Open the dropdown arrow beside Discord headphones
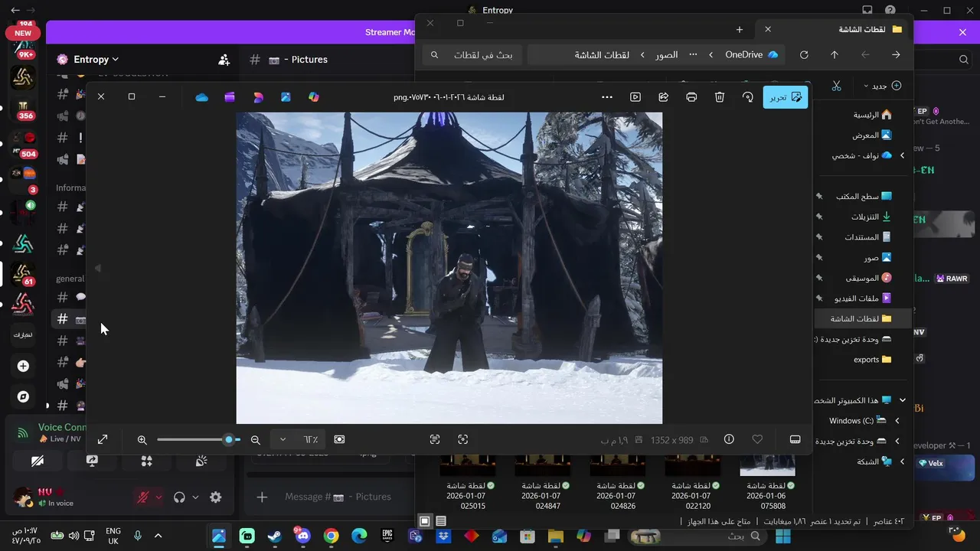 [x=195, y=497]
